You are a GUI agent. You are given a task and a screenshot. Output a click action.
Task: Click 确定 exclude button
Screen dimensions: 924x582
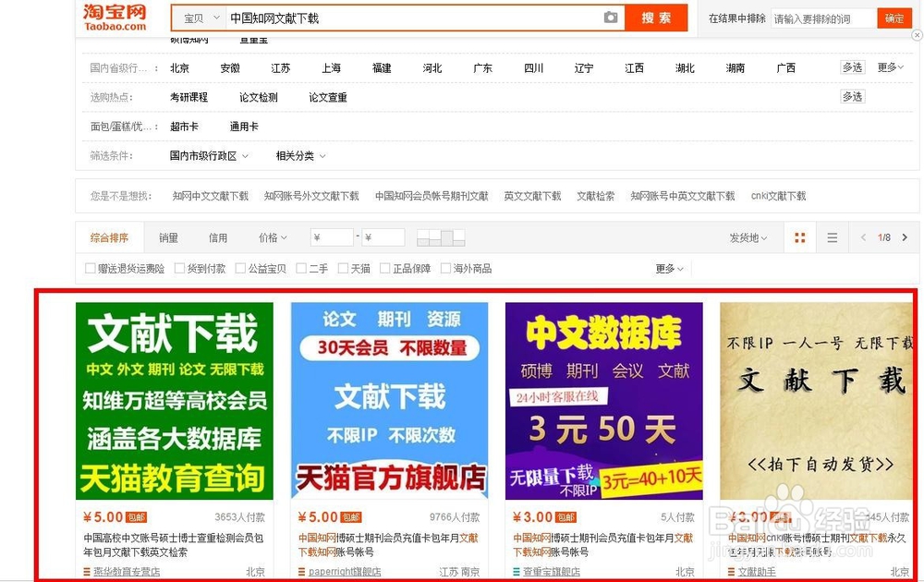click(894, 18)
